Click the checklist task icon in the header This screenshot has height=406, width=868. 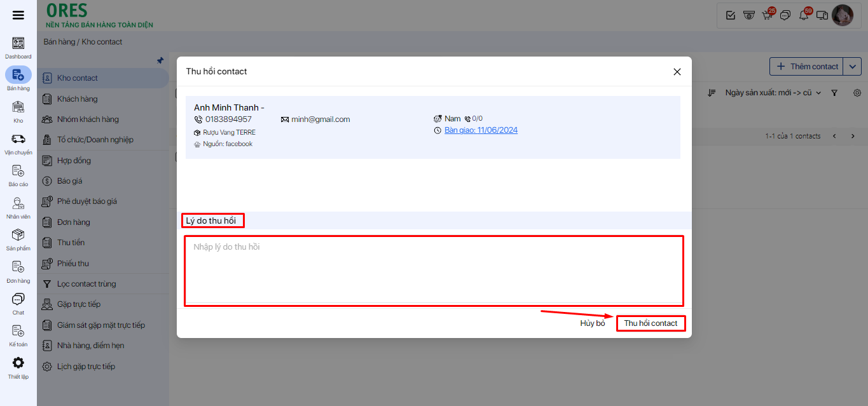[731, 15]
